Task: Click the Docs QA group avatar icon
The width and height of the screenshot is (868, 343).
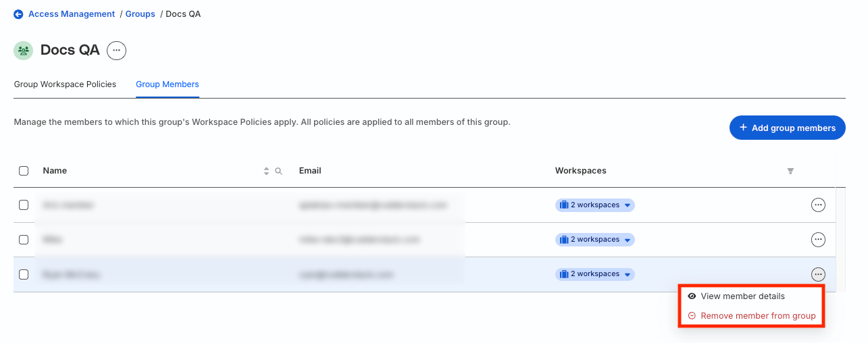Action: coord(24,51)
